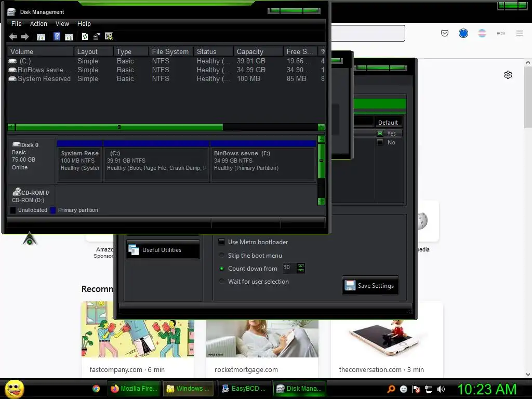Switch to Disk Management taskbar button

point(300,389)
